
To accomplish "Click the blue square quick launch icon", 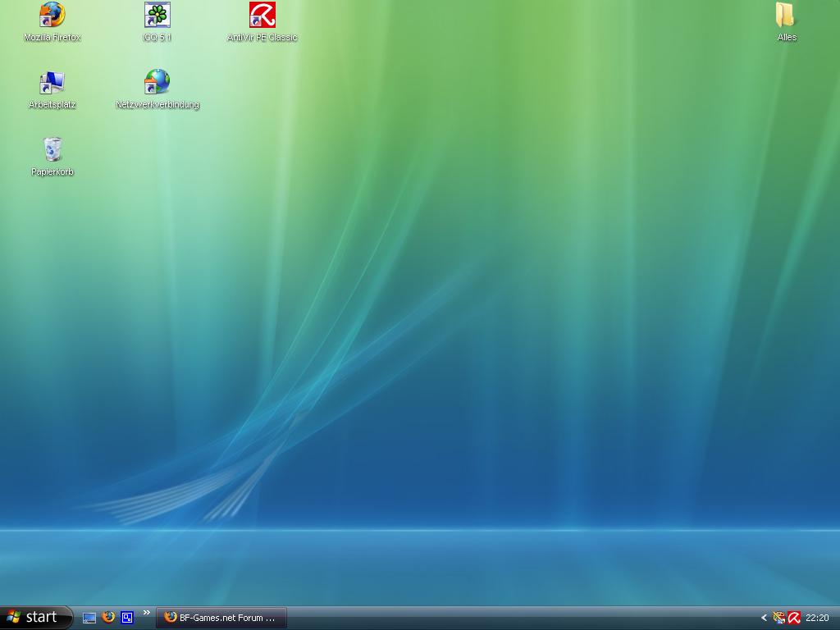I will [127, 618].
